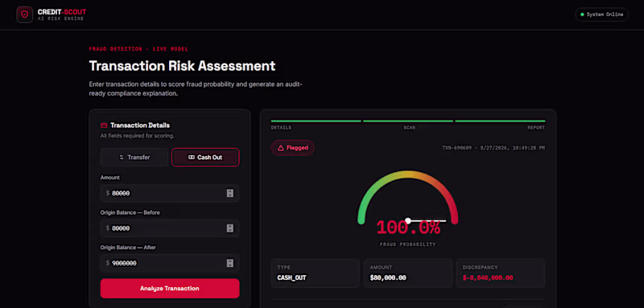Select the Transfer transaction type

click(134, 157)
